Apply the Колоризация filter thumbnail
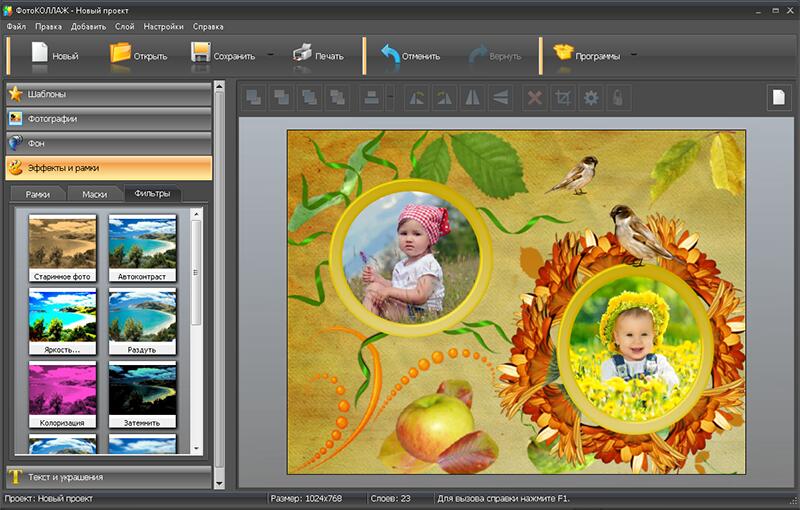This screenshot has height=510, width=800. (x=63, y=394)
